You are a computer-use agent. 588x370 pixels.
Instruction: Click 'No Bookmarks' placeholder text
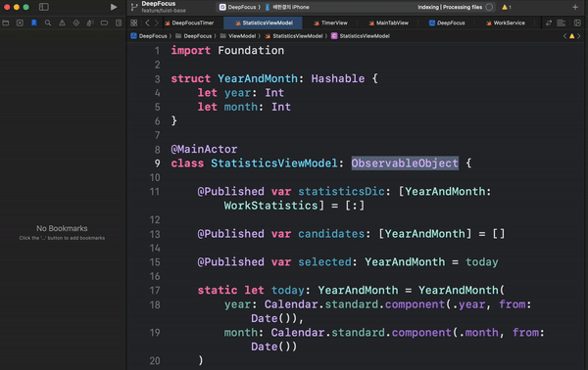click(62, 228)
